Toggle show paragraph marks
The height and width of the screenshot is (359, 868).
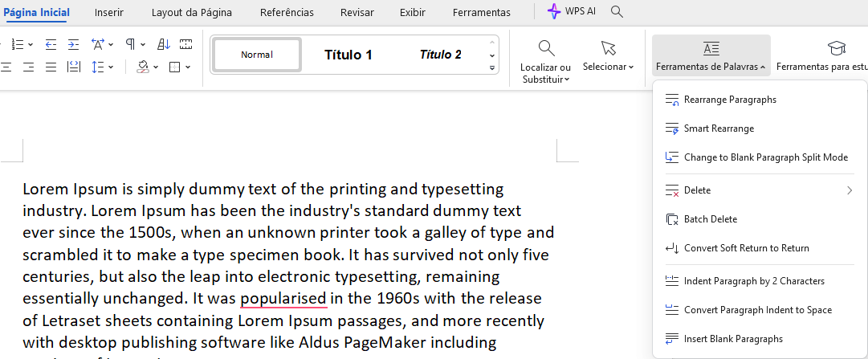click(130, 43)
